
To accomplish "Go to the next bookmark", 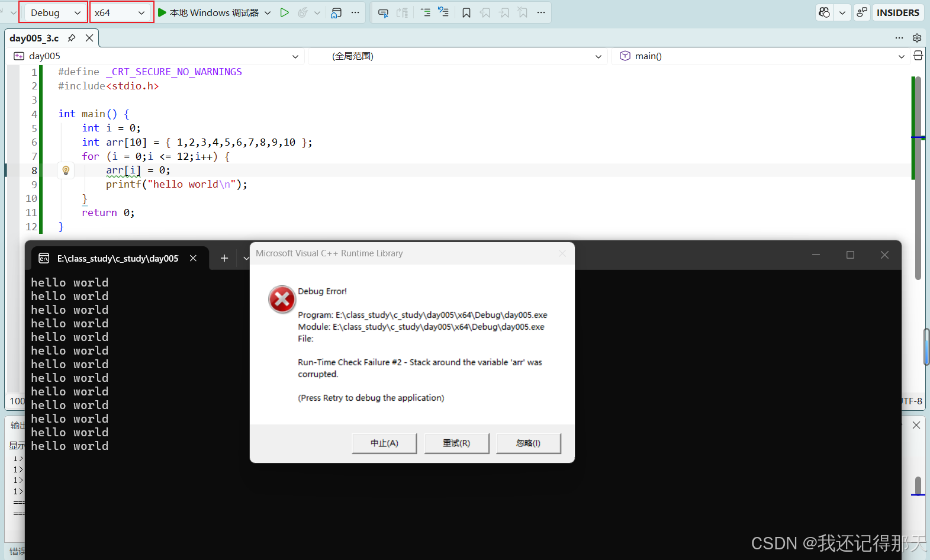I will pos(504,12).
